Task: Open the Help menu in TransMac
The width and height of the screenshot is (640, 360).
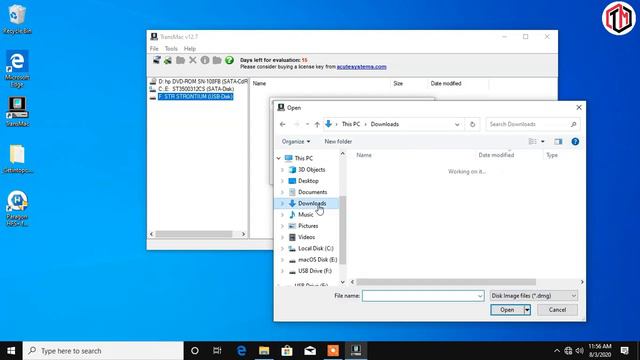Action: 190,49
